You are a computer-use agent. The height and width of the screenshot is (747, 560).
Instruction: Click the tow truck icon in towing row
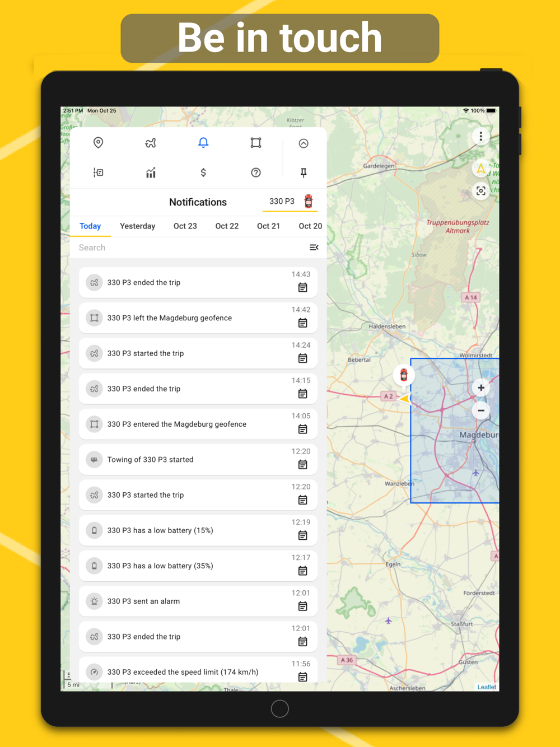(94, 460)
